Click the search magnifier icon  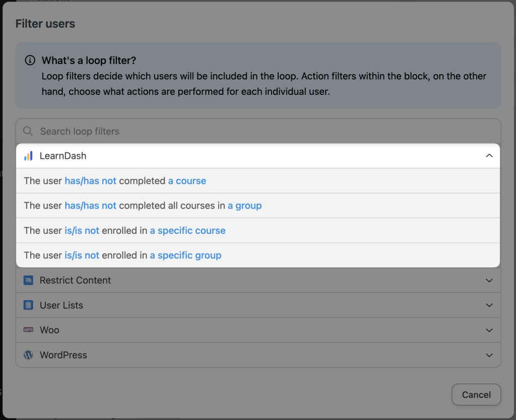coord(28,131)
